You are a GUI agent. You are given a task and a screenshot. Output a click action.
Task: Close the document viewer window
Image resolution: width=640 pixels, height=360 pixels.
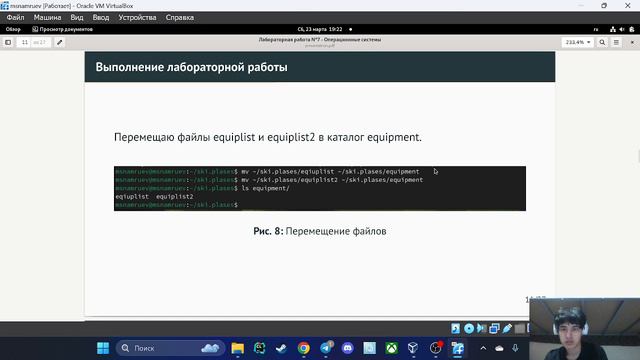click(632, 42)
